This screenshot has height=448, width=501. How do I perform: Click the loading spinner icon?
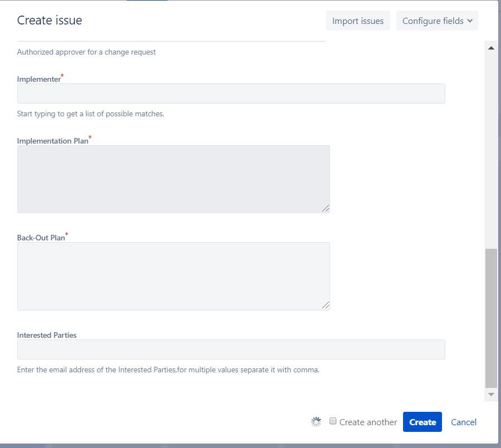316,422
